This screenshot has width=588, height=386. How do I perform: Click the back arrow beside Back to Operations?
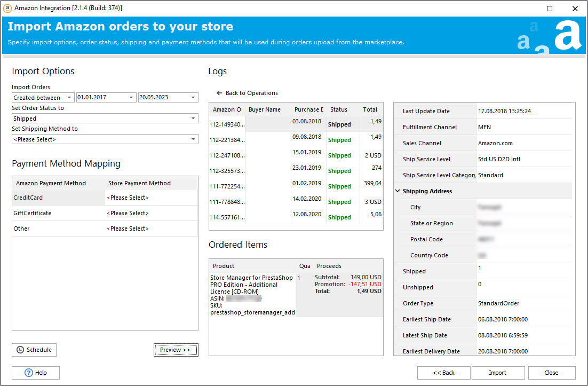click(219, 93)
